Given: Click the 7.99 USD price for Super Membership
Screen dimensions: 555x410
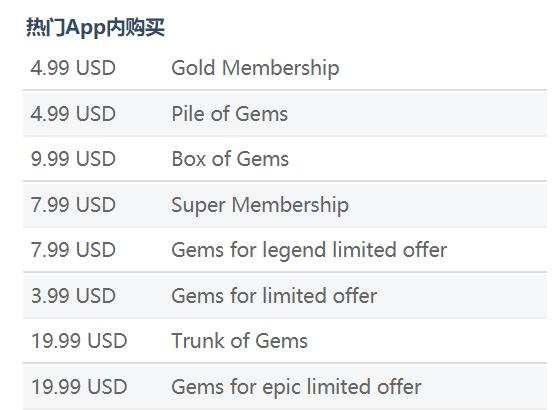Looking at the screenshot, I should click(x=73, y=205).
